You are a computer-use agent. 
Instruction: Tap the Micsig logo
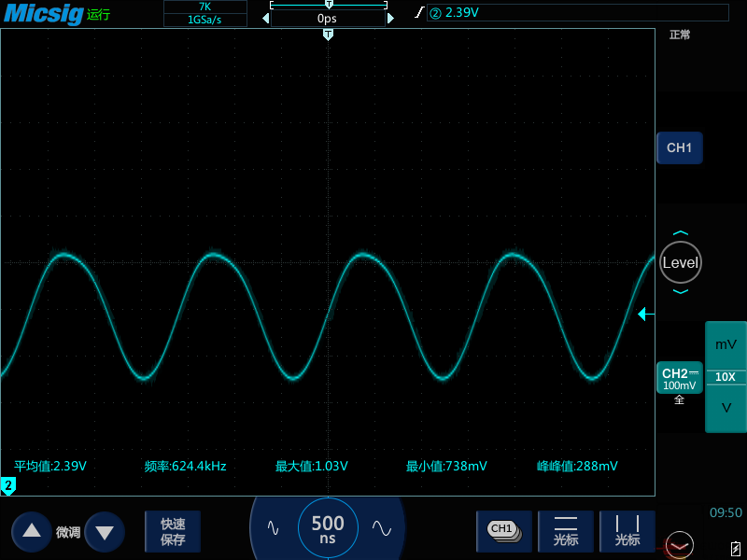click(43, 14)
